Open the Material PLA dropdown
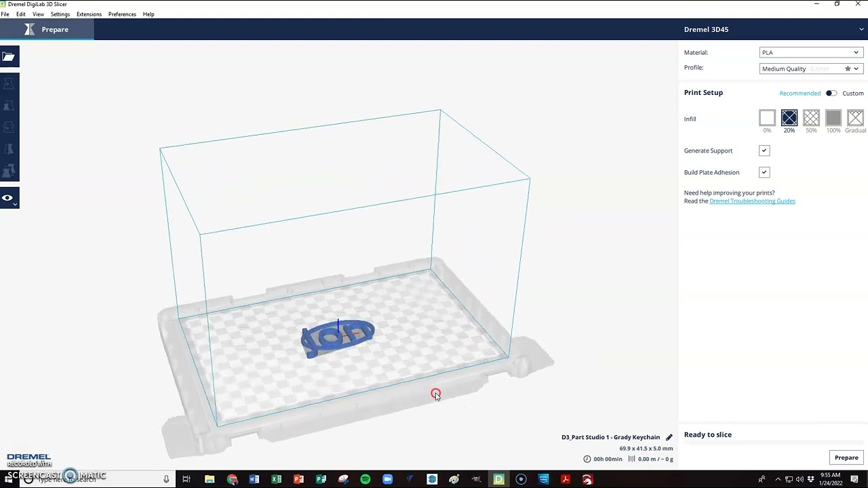The width and height of the screenshot is (868, 488). 811,52
